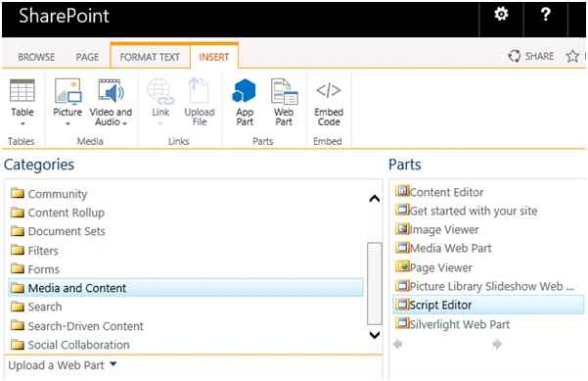Open the Picture dropdown arrow
Image resolution: width=588 pixels, height=381 pixels.
pyautogui.click(x=68, y=123)
